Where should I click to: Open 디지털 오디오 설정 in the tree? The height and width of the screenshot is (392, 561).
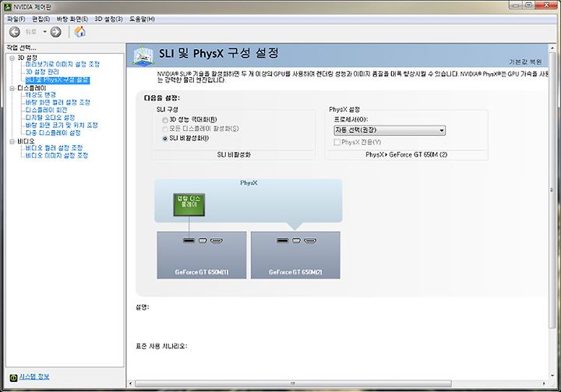50,118
